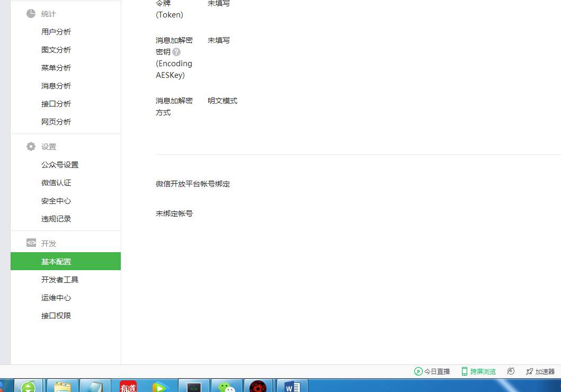Screen dimensions: 561x392
Task: Open 公众号设置
Action: pyautogui.click(x=60, y=165)
